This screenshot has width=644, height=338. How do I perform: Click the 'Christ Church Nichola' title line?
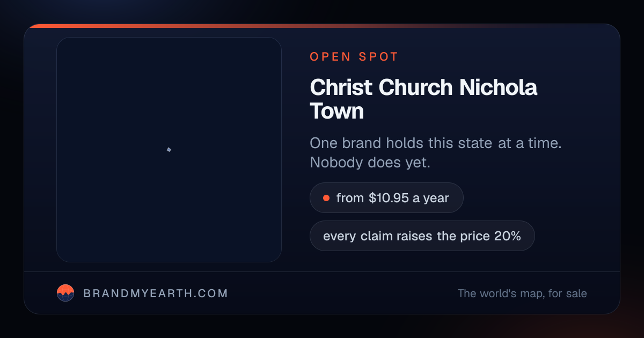[x=423, y=87]
